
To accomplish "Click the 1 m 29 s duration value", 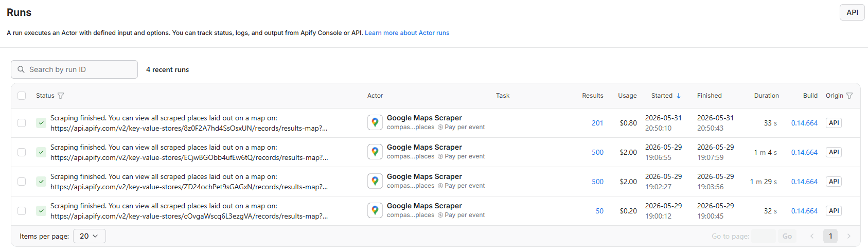I will point(764,182).
